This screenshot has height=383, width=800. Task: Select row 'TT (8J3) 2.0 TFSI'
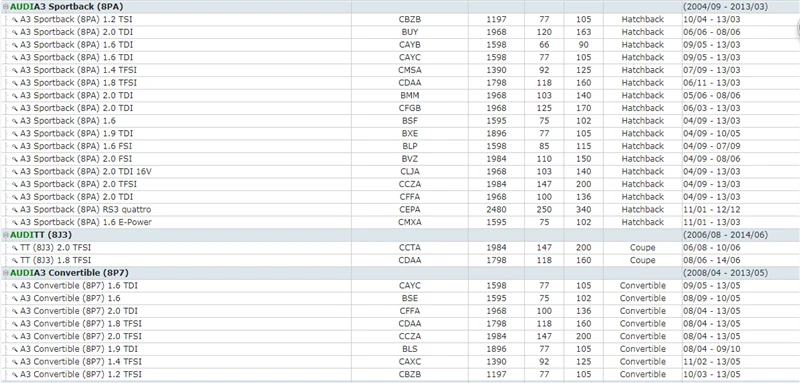pos(400,248)
